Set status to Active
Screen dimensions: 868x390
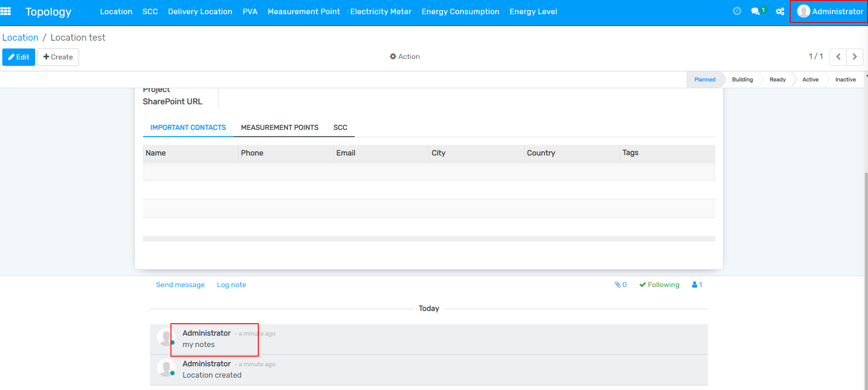click(x=810, y=80)
